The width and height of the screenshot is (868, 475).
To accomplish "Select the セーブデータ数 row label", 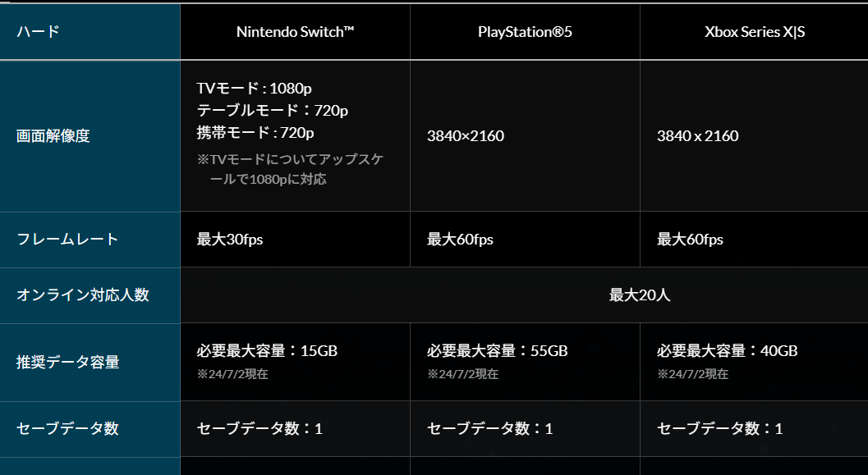I will coord(68,428).
